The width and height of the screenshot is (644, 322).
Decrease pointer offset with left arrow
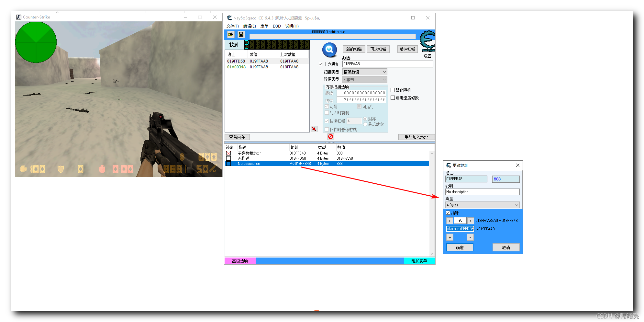[450, 221]
